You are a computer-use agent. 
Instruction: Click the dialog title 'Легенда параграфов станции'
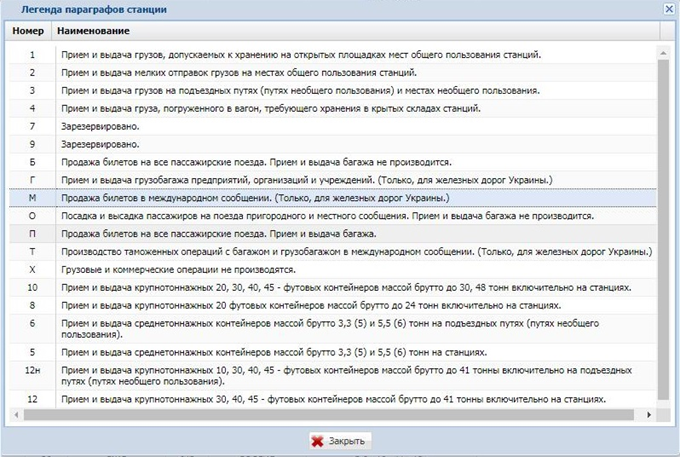[94, 9]
